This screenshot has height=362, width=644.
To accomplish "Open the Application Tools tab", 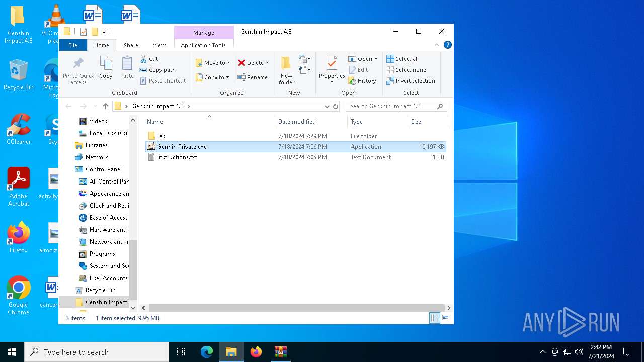I will (x=203, y=45).
